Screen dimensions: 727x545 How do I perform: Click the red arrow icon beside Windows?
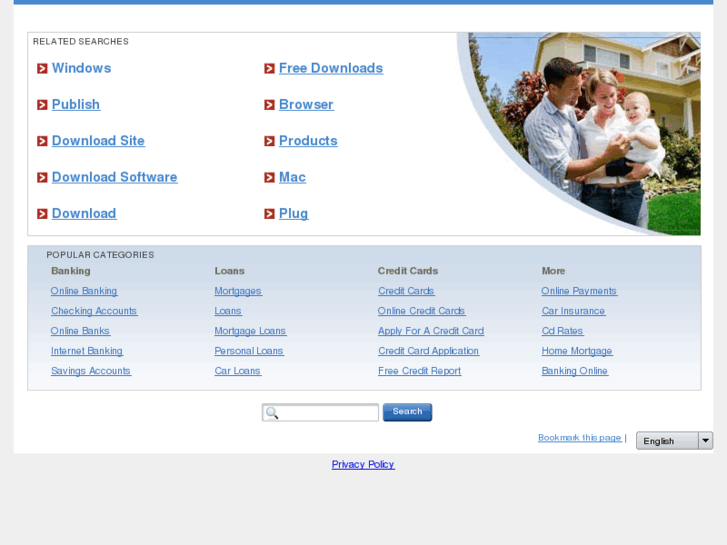42,69
